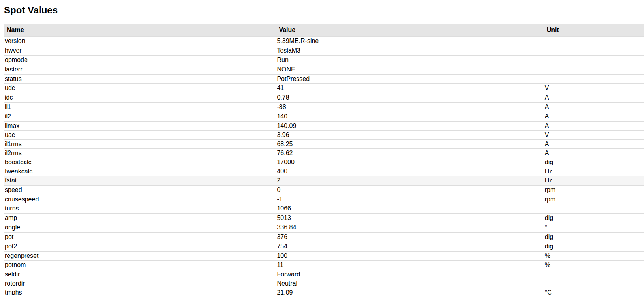This screenshot has width=644, height=295.
Task: Click the udc spot value name
Action: (x=10, y=88)
